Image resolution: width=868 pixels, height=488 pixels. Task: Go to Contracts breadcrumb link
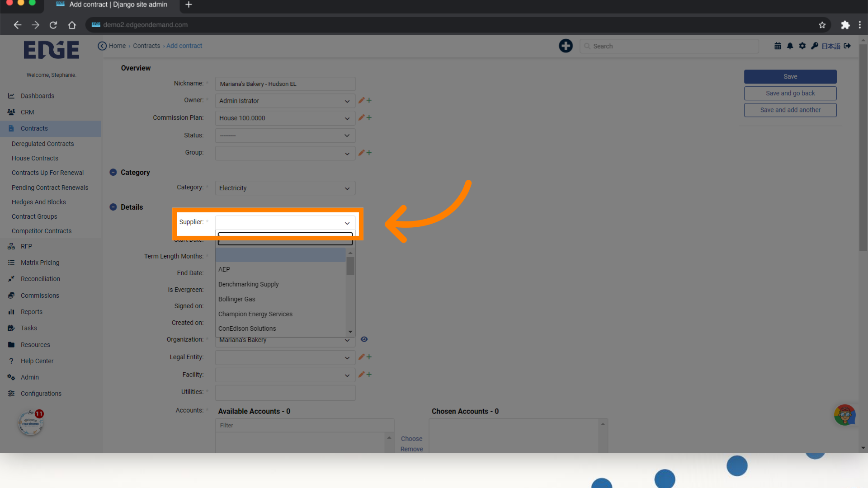click(146, 46)
